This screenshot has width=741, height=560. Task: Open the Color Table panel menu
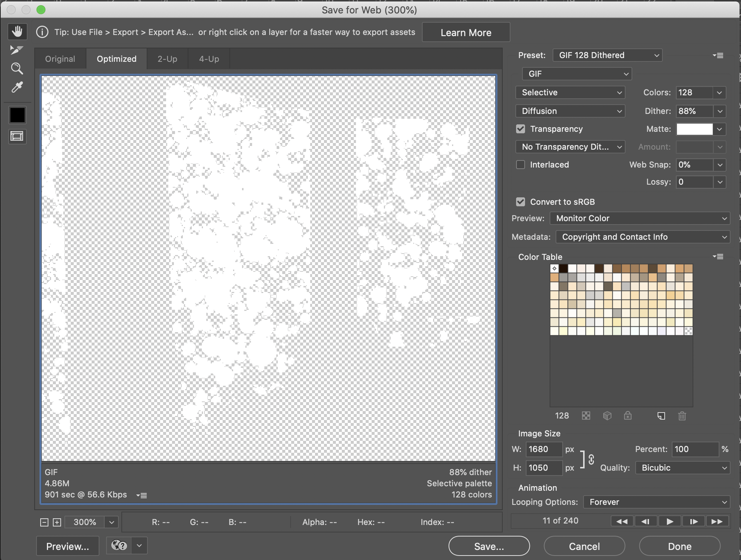point(719,256)
